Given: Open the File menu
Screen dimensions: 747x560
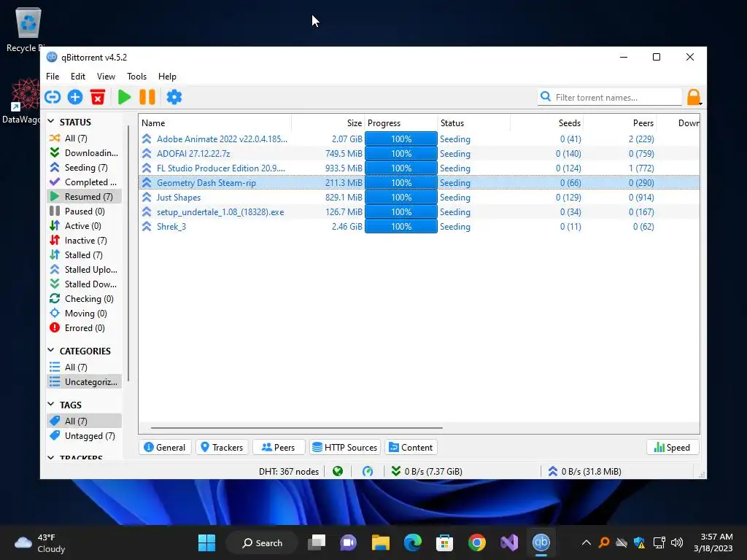Looking at the screenshot, I should [53, 76].
